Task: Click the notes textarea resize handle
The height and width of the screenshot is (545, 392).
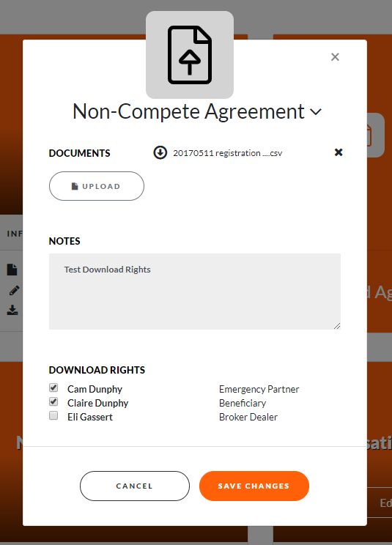Action: [x=337, y=326]
